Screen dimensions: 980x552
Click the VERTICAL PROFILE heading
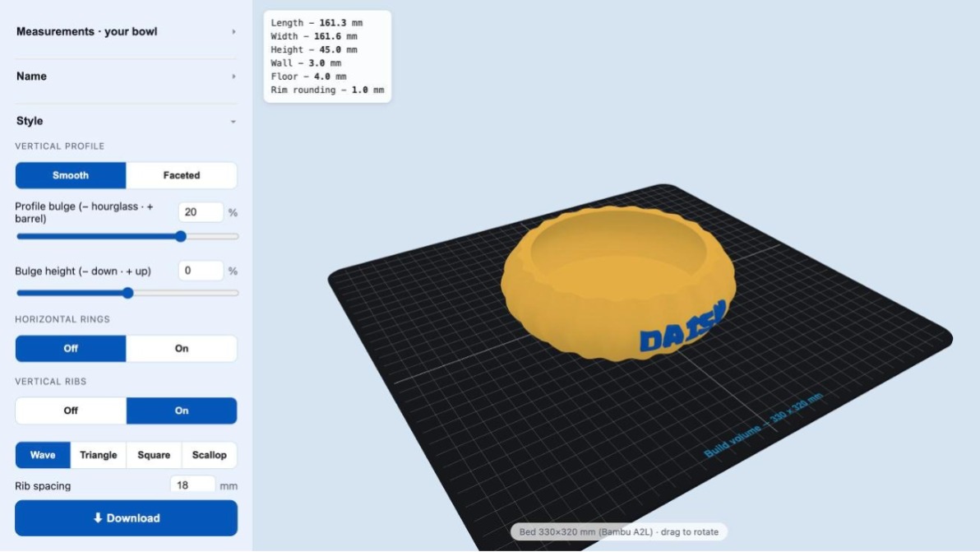pyautogui.click(x=60, y=146)
